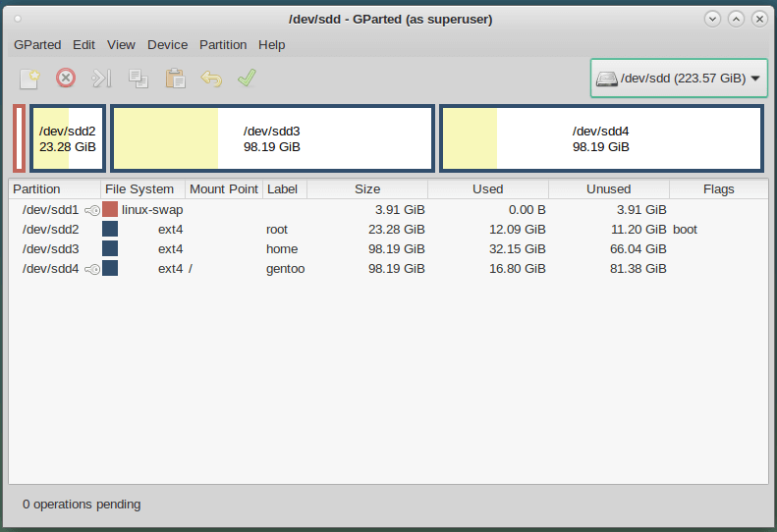Click the Copy partition toolbar icon

point(139,79)
